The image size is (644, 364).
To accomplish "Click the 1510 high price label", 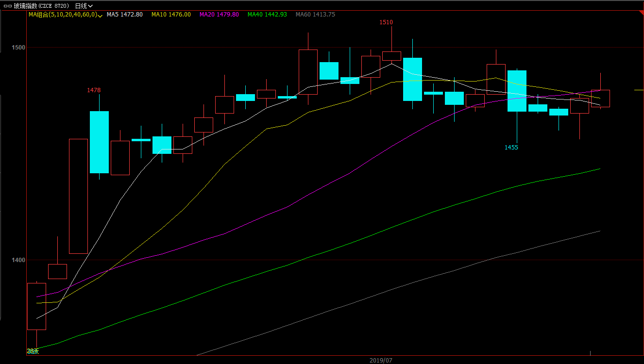I will click(387, 22).
